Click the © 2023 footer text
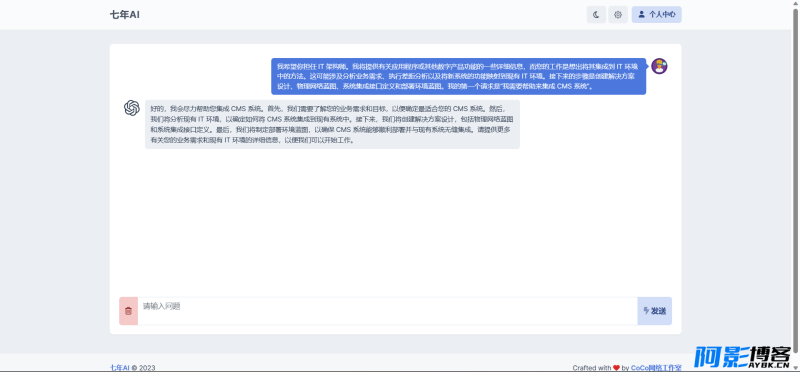 tap(143, 367)
